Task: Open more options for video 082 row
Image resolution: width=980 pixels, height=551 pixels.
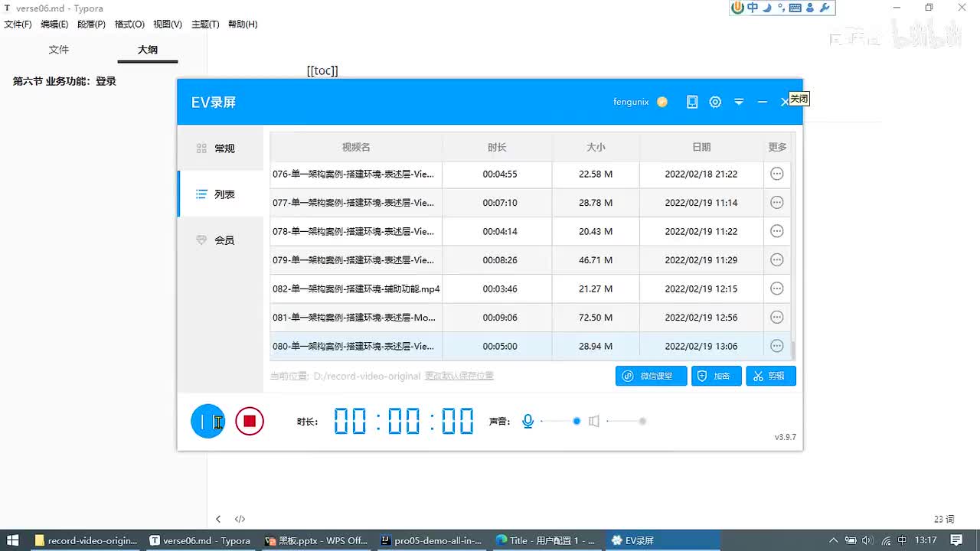Action: click(777, 289)
